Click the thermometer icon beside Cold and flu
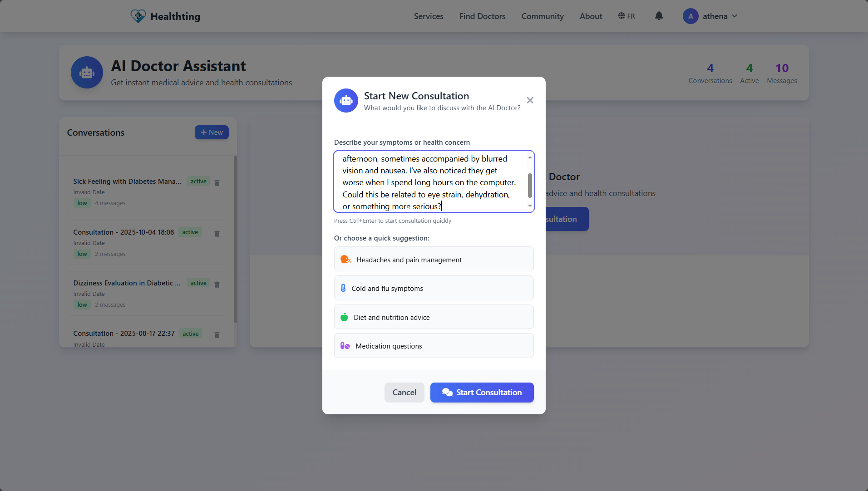The height and width of the screenshot is (491, 868). click(343, 288)
